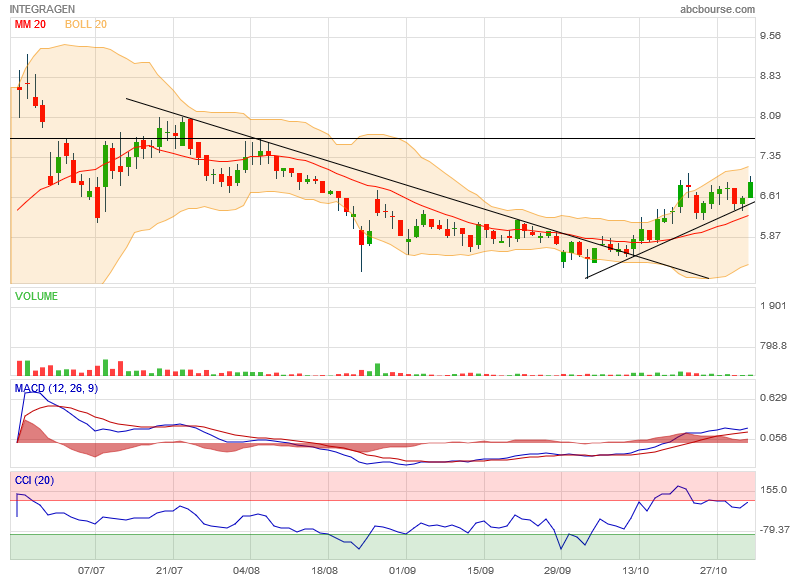The width and height of the screenshot is (800, 580).
Task: Click the 0.629 MACD axis value
Action: [773, 397]
